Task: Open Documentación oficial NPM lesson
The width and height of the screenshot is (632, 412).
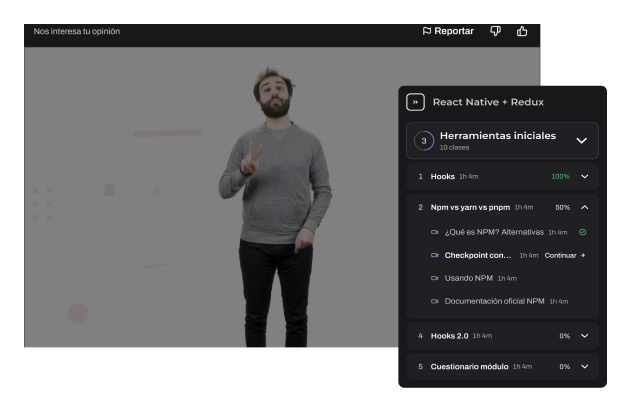Action: coord(494,301)
